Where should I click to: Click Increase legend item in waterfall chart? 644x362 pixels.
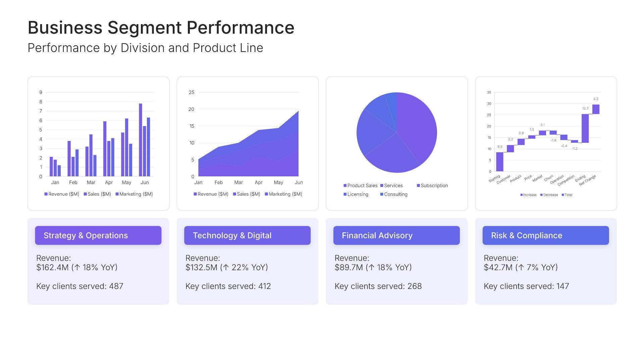pyautogui.click(x=529, y=195)
